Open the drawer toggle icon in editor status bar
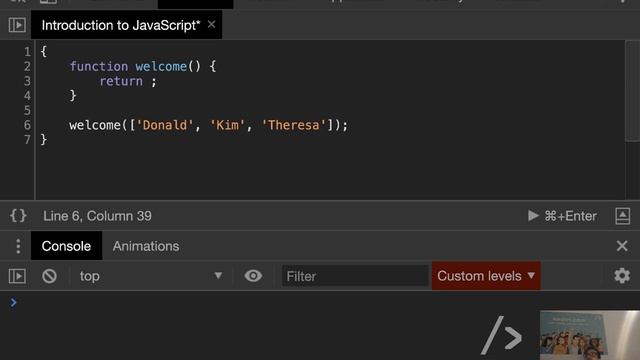The width and height of the screenshot is (640, 360). (x=622, y=216)
